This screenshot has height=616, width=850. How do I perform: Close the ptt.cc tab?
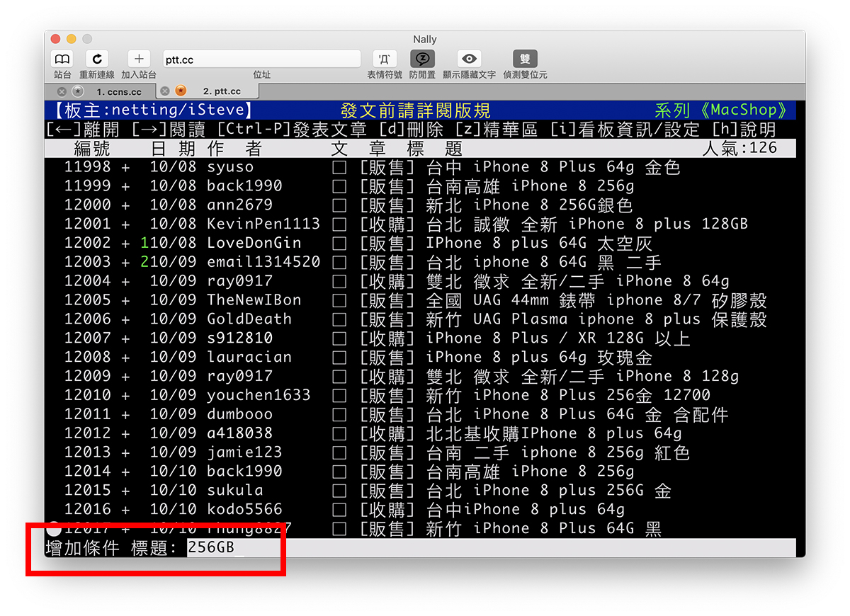[x=165, y=91]
